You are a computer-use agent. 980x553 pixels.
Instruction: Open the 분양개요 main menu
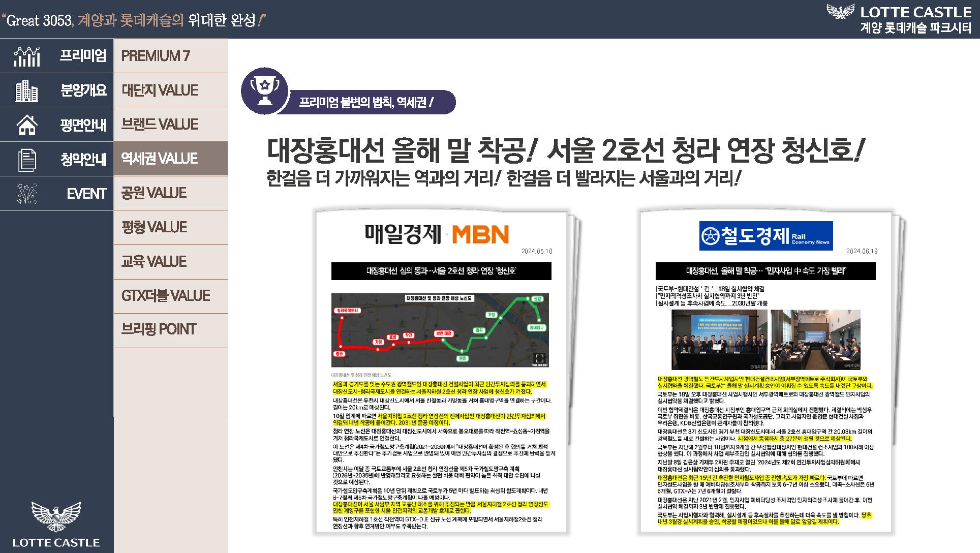[56, 90]
